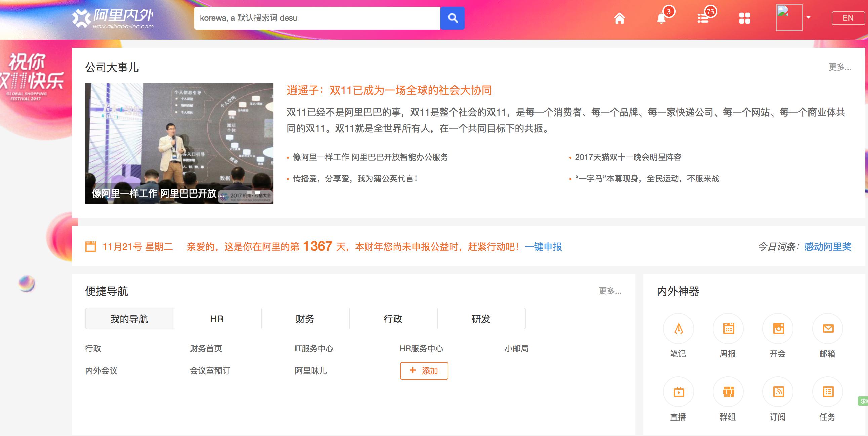This screenshot has width=868, height=436.
Task: Click the user avatar image
Action: (x=789, y=17)
